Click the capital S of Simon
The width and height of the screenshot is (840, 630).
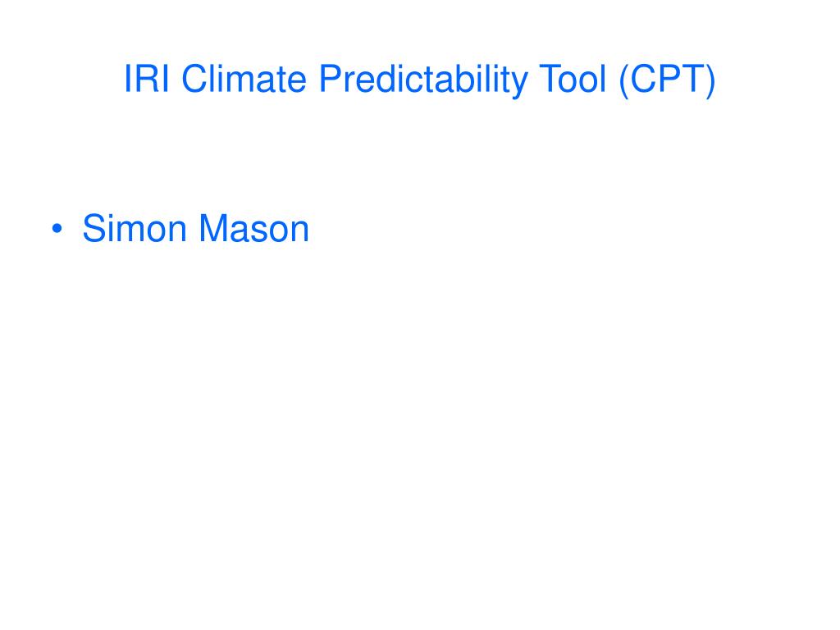pos(94,228)
